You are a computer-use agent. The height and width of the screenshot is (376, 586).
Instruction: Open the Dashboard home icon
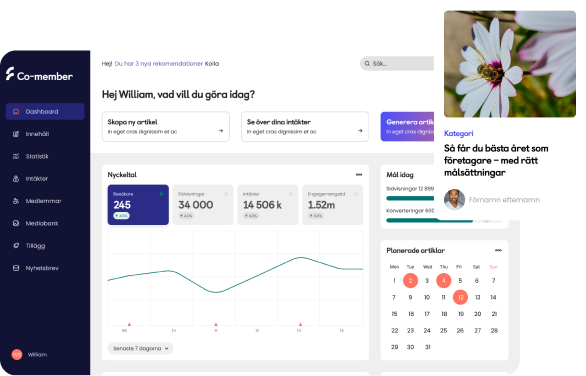pyautogui.click(x=16, y=111)
